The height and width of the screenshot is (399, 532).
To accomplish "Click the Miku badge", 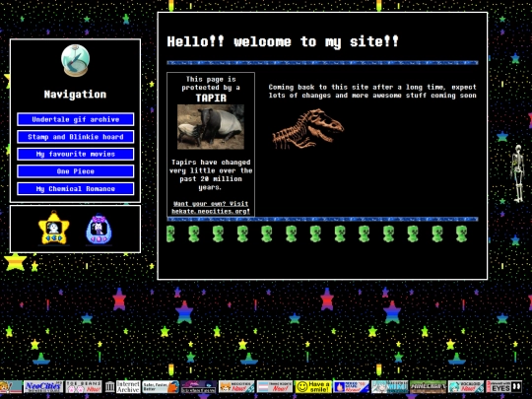I will (389, 387).
